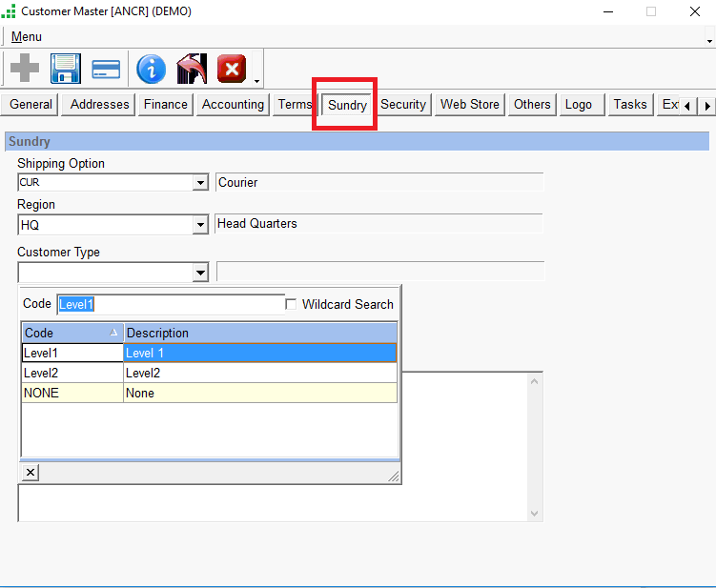Select the Level2 row in lookup list
Image resolution: width=716 pixels, height=588 pixels.
[72, 374]
